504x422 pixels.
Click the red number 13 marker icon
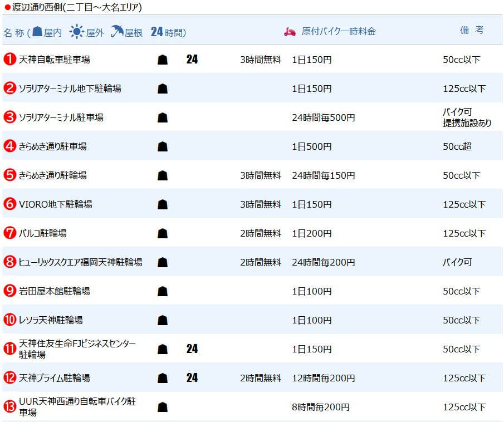[x=9, y=406]
